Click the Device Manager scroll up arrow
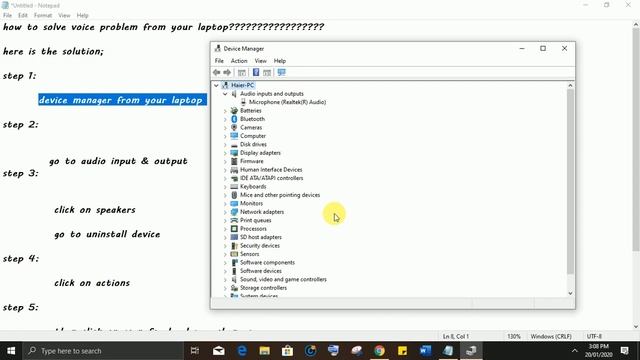This screenshot has width=640, height=360. [570, 85]
